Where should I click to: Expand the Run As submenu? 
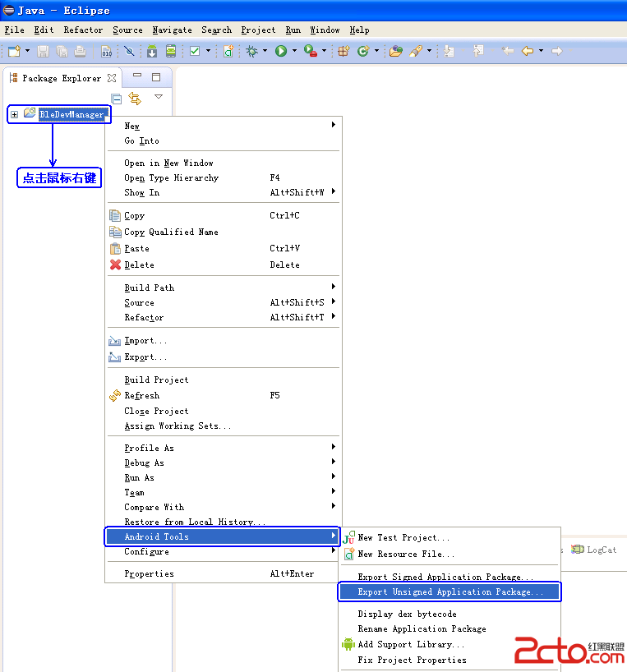(x=223, y=477)
